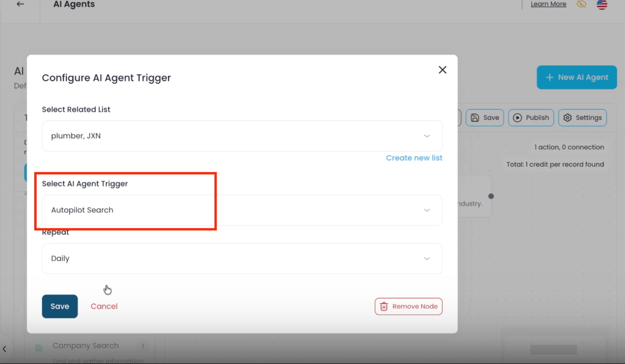Expand the Autopilot Search trigger dropdown
The width and height of the screenshot is (625, 364).
[427, 210]
